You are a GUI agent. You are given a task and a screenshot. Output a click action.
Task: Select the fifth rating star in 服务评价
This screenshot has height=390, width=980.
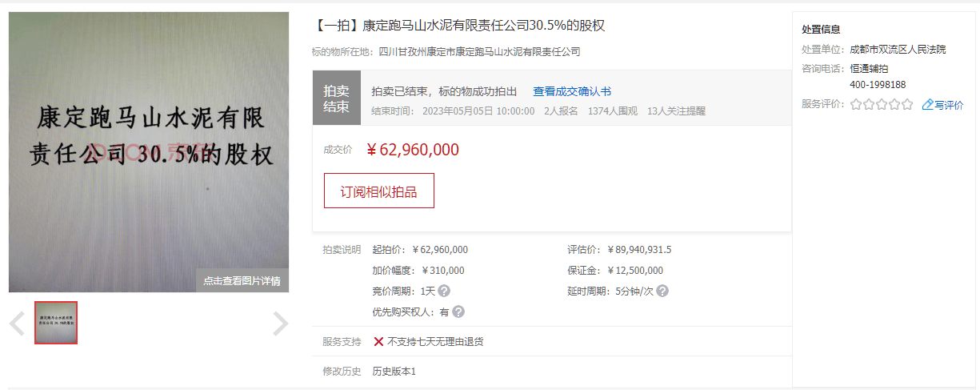907,105
